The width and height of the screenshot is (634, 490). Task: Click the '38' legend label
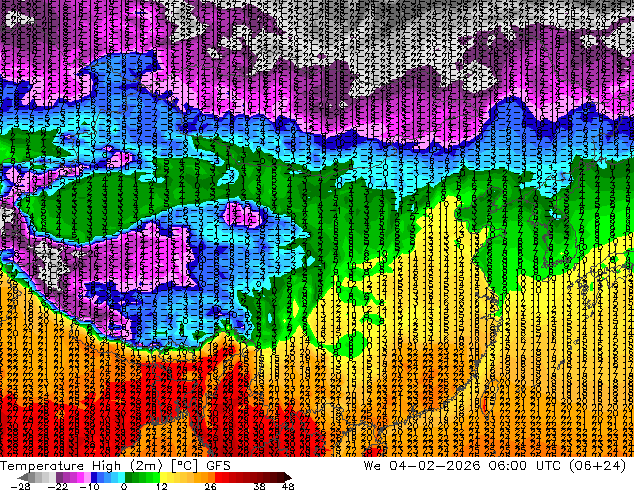259,486
